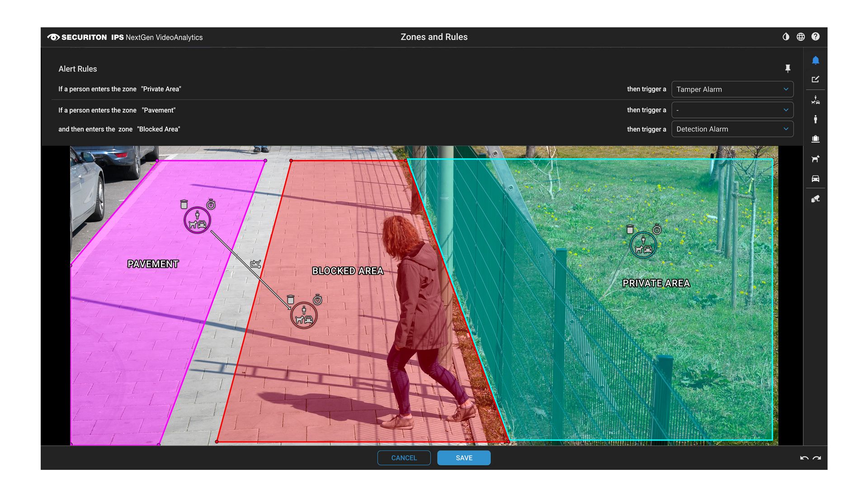Delete the Blocked Area rule via trash icon

coord(291,299)
